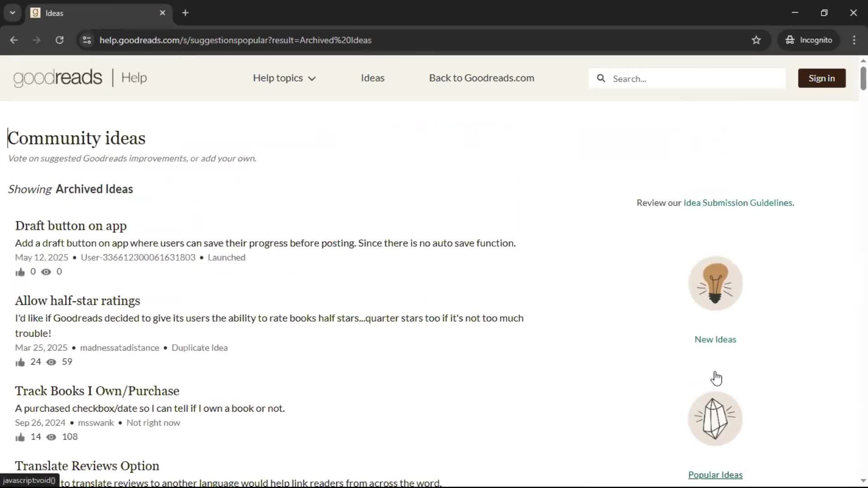Open Translate Reviews Option idea
The height and width of the screenshot is (488, 868).
coord(87,466)
